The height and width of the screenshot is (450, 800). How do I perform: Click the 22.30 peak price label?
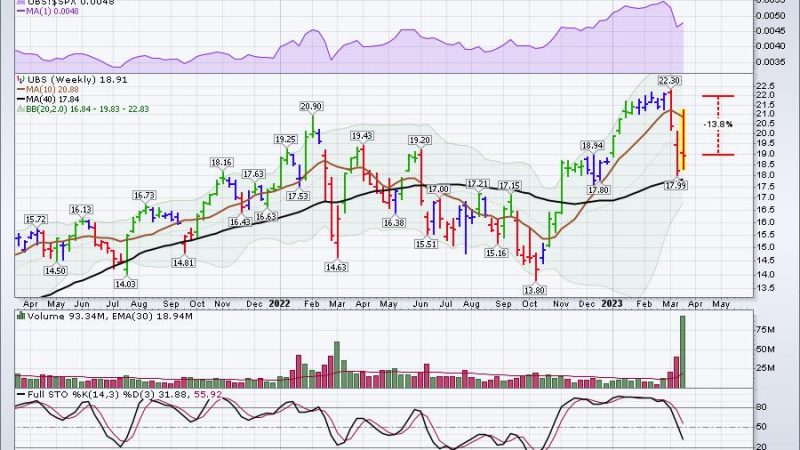(669, 81)
